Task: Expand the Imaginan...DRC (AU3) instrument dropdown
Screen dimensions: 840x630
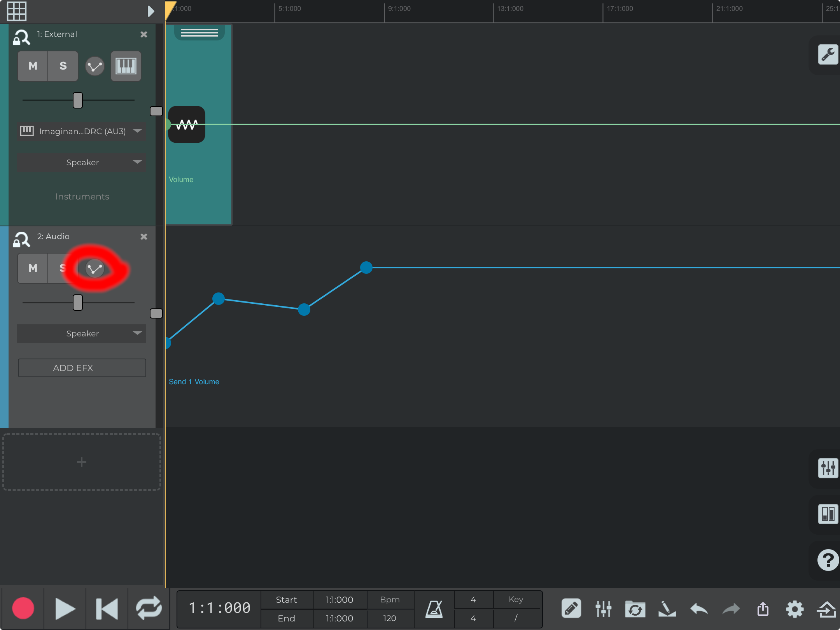Action: point(82,131)
